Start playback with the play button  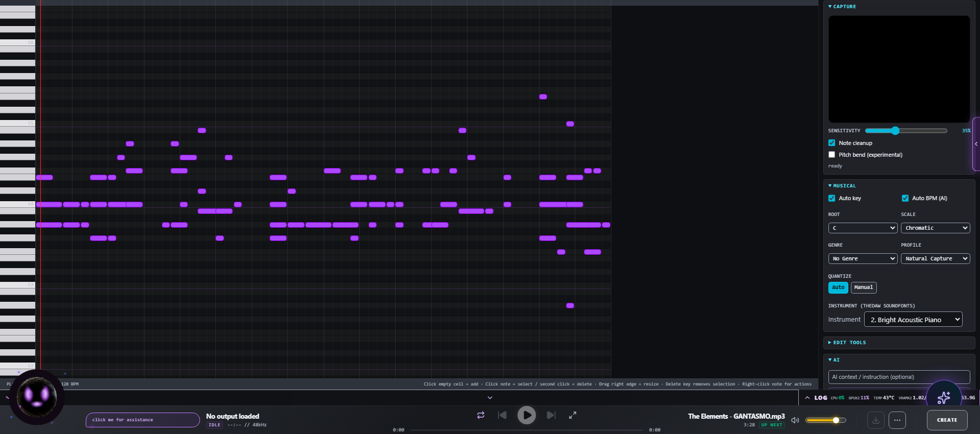tap(527, 415)
